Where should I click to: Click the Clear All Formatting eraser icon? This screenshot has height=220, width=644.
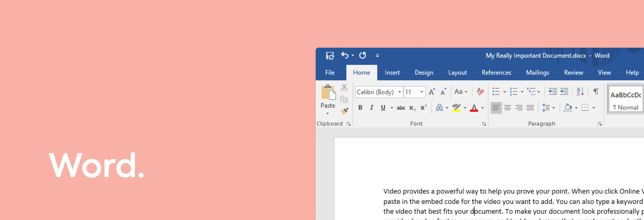480,92
